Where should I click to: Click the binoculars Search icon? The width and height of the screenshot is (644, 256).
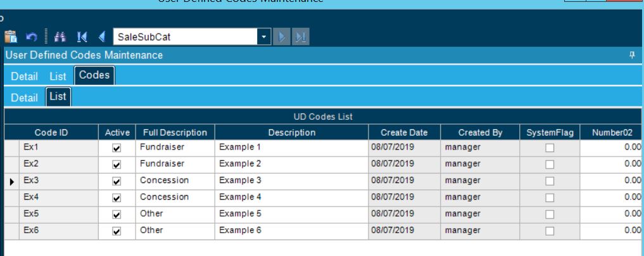pyautogui.click(x=60, y=37)
